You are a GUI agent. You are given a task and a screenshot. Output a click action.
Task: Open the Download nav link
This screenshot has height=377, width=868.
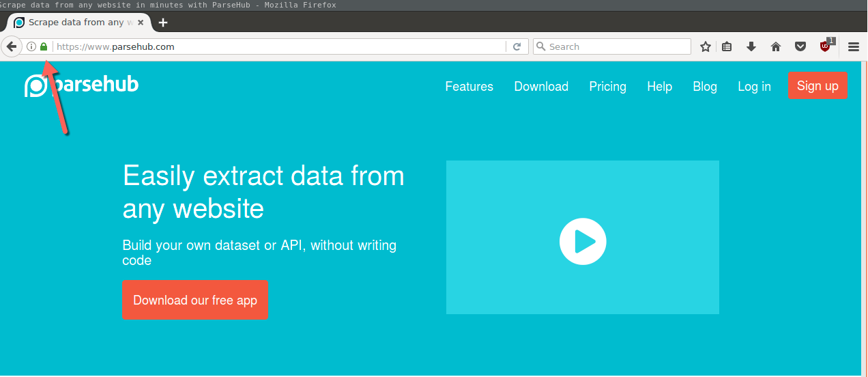pyautogui.click(x=541, y=86)
